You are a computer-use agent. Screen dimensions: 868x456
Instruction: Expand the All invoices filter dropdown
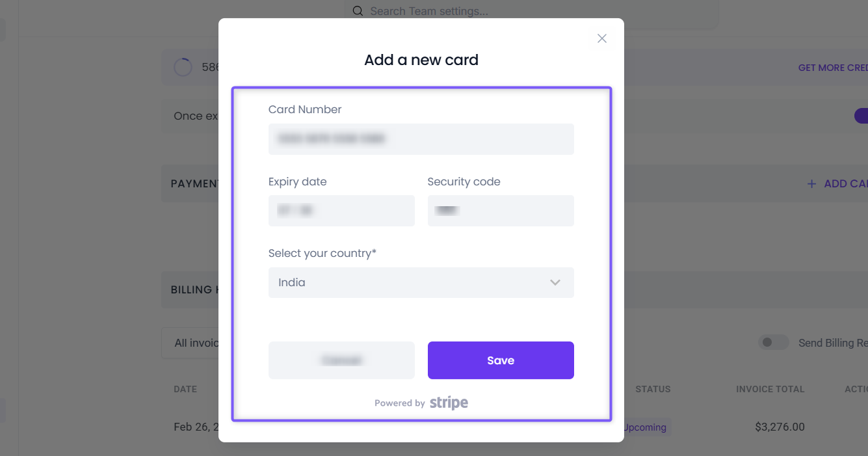190,343
